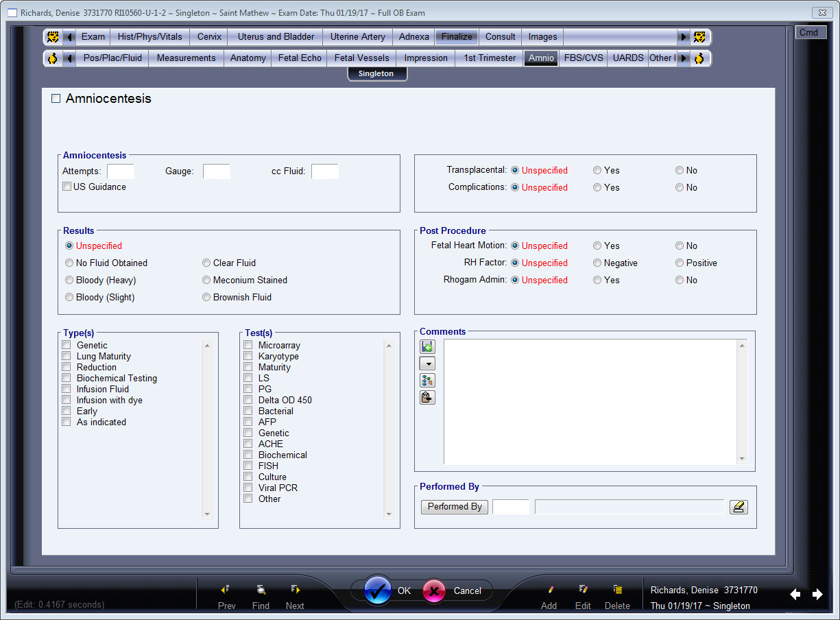The height and width of the screenshot is (620, 840).
Task: Click the Singleton label button
Action: (376, 73)
